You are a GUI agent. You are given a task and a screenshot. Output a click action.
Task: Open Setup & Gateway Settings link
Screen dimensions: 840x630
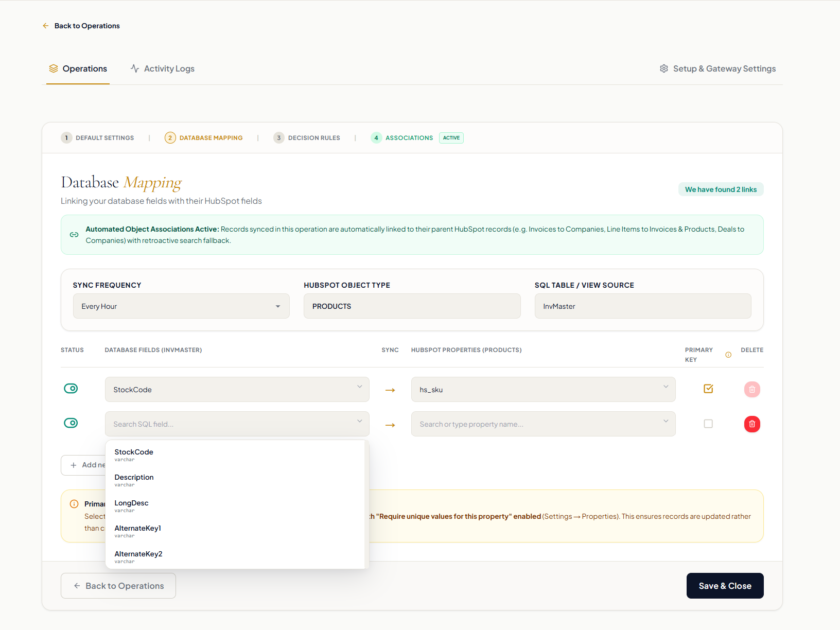point(718,68)
